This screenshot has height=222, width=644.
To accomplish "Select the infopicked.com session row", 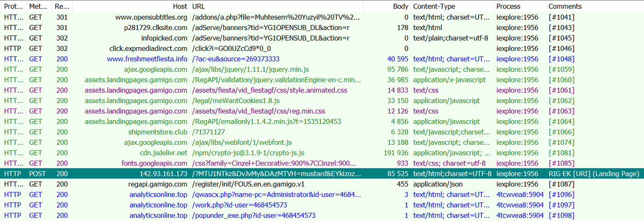I will pos(322,38).
